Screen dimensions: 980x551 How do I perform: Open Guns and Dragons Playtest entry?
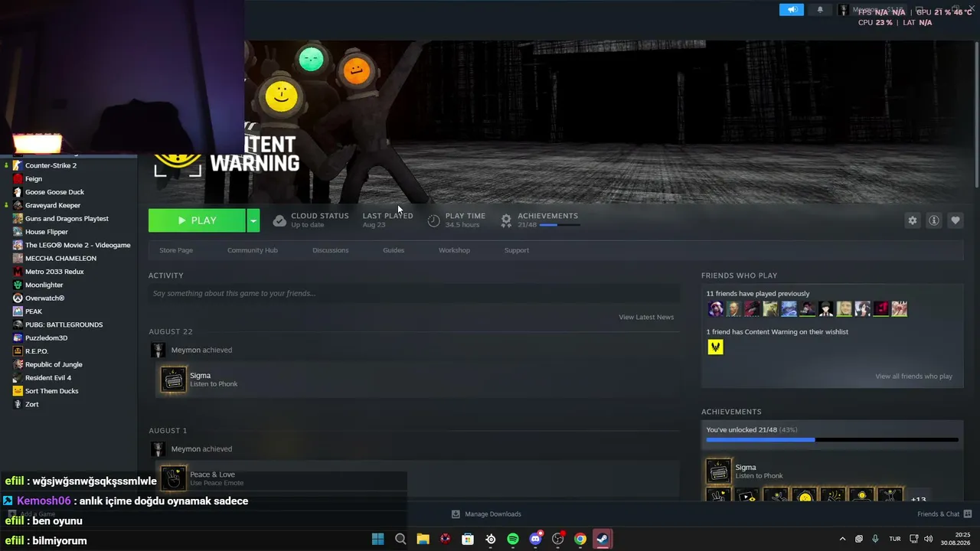click(x=67, y=219)
